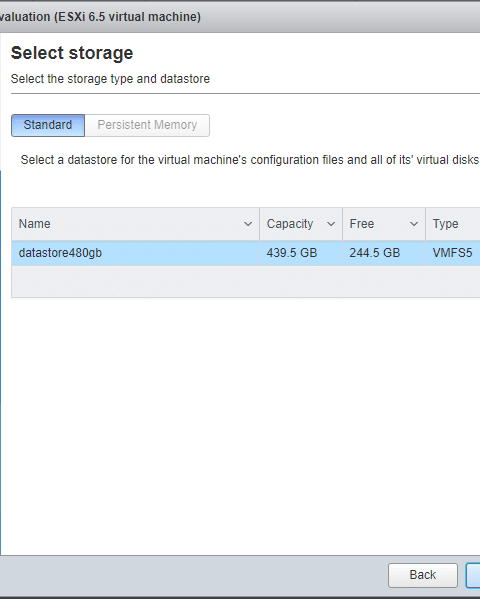480x599 pixels.
Task: Switch to the Persistent Memory tab
Action: [x=147, y=125]
